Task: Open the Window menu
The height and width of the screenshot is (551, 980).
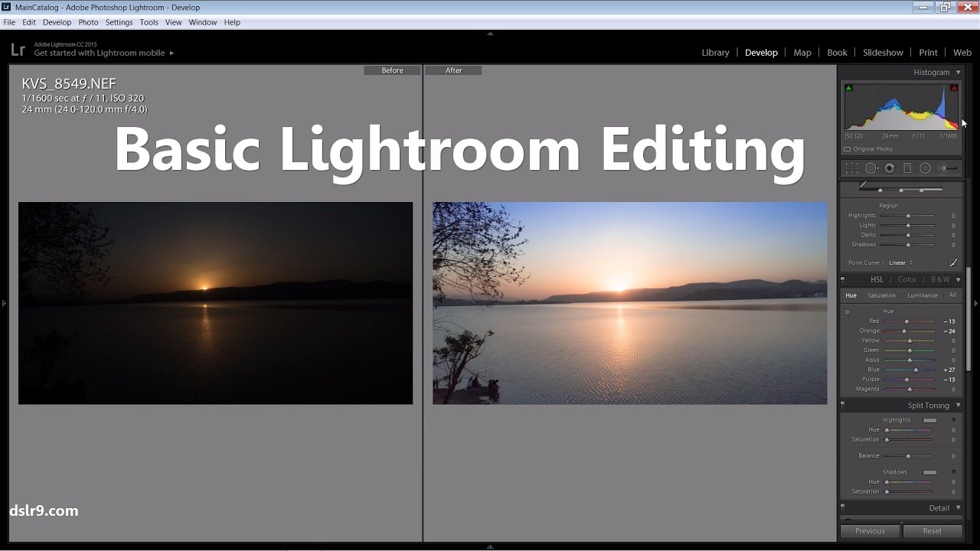Action: pos(203,22)
